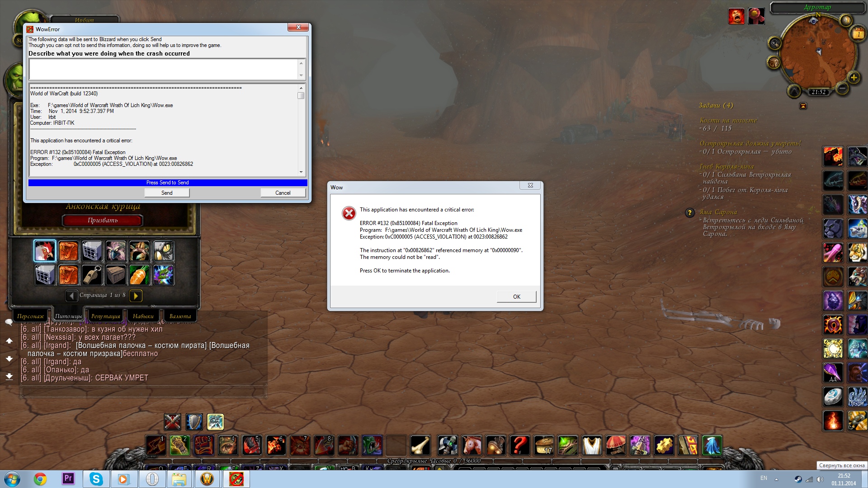The height and width of the screenshot is (488, 868).
Task: Click the Яма Сарона question mark icon
Action: tap(690, 213)
